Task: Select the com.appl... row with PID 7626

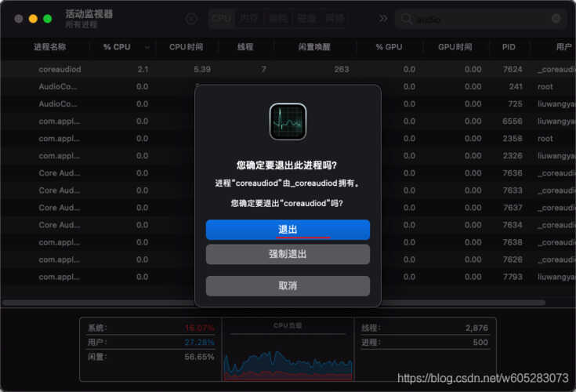Action: coord(288,260)
